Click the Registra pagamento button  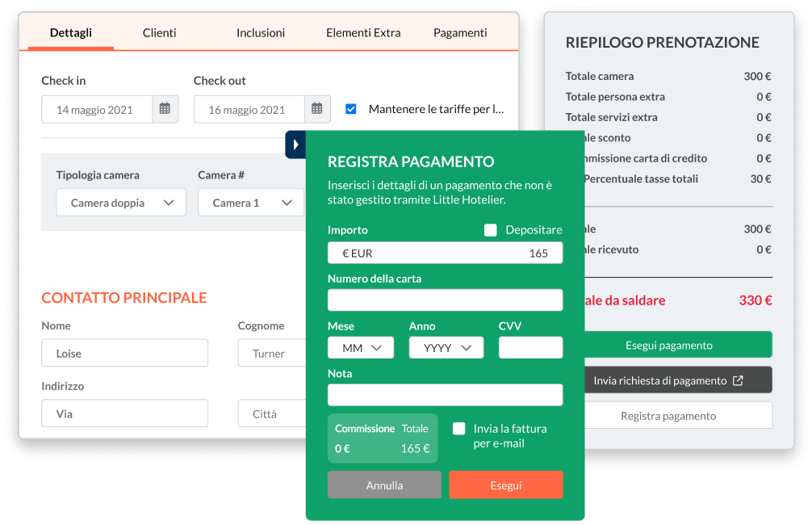pos(668,416)
